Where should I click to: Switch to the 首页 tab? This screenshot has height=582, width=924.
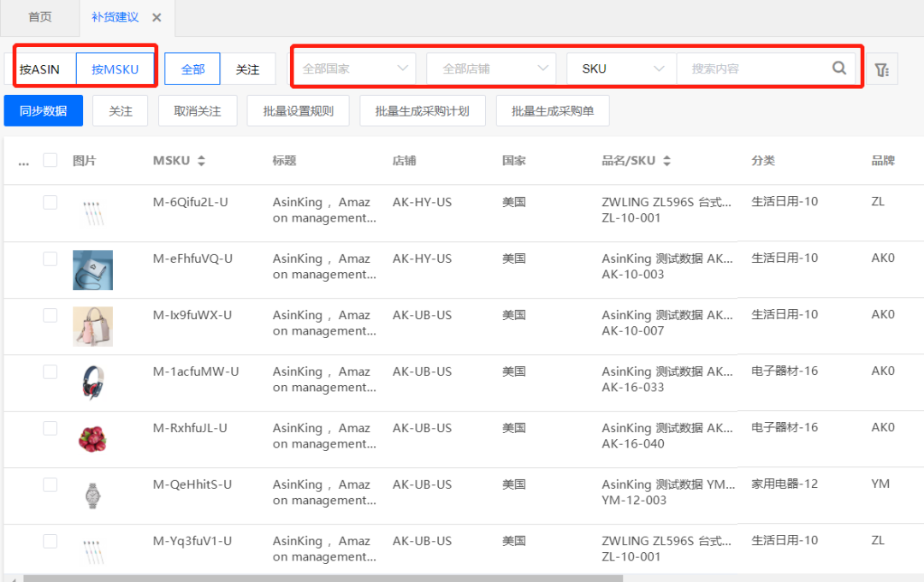pos(39,17)
